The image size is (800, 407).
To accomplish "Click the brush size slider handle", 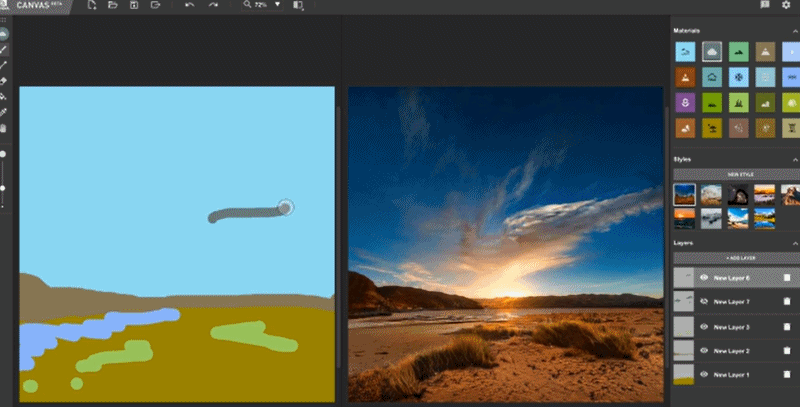I will tap(3, 188).
